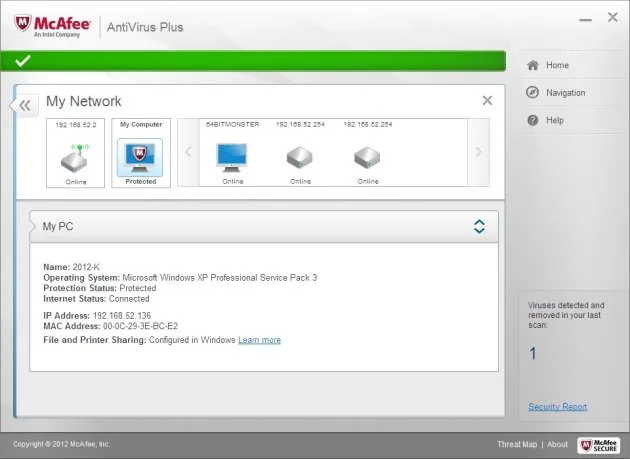The height and width of the screenshot is (459, 630).
Task: Click the My PC header label
Action: coord(58,226)
